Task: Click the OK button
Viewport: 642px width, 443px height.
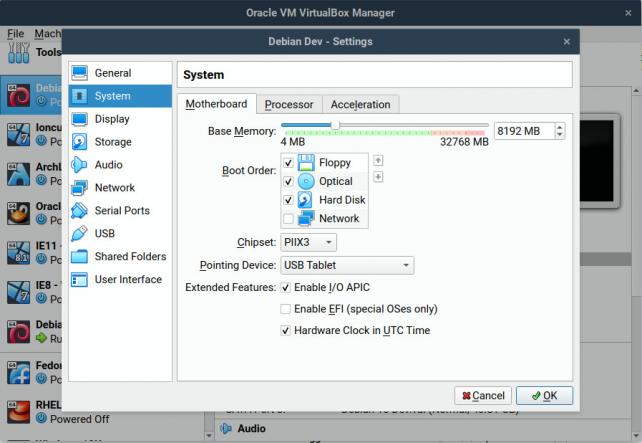Action: [x=545, y=395]
